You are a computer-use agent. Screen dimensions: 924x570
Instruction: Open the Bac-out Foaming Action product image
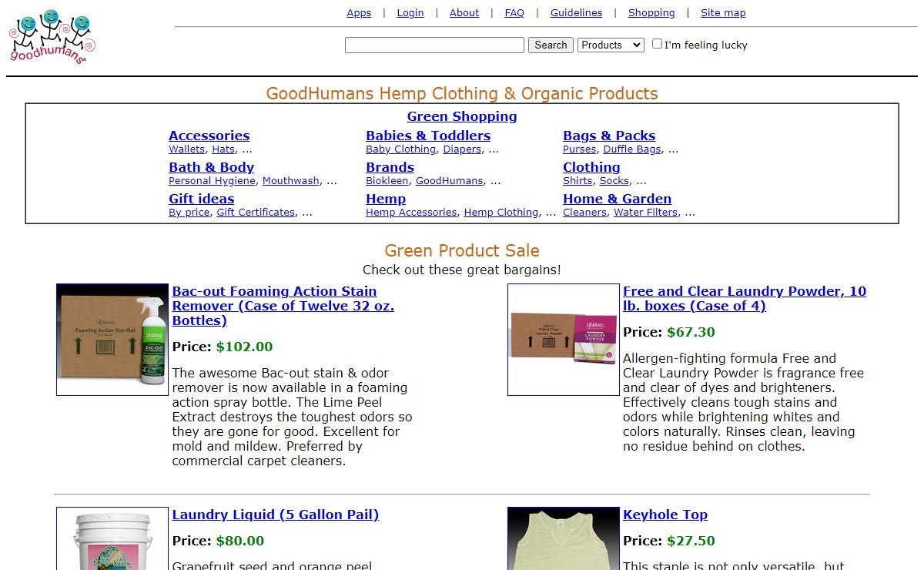[x=112, y=340]
